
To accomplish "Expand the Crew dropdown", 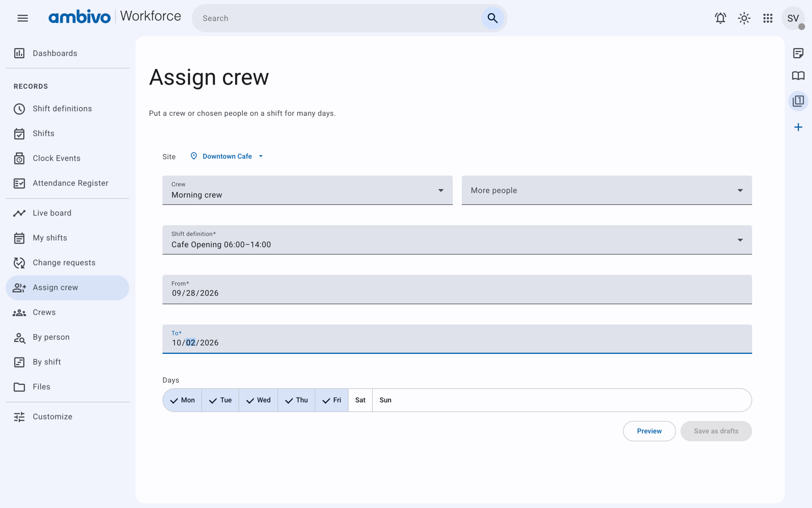I will (x=307, y=190).
